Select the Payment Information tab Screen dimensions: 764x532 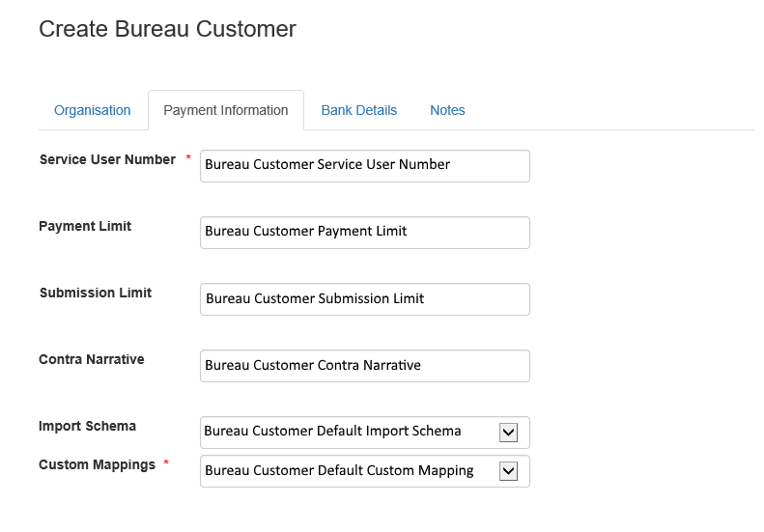point(225,110)
